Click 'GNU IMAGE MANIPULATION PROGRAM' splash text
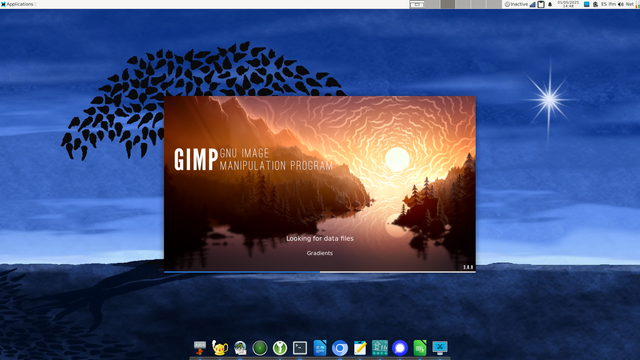 click(276, 160)
